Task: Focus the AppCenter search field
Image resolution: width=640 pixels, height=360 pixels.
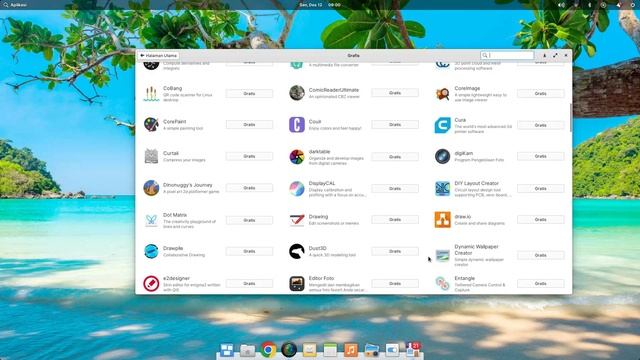Action: tap(507, 55)
